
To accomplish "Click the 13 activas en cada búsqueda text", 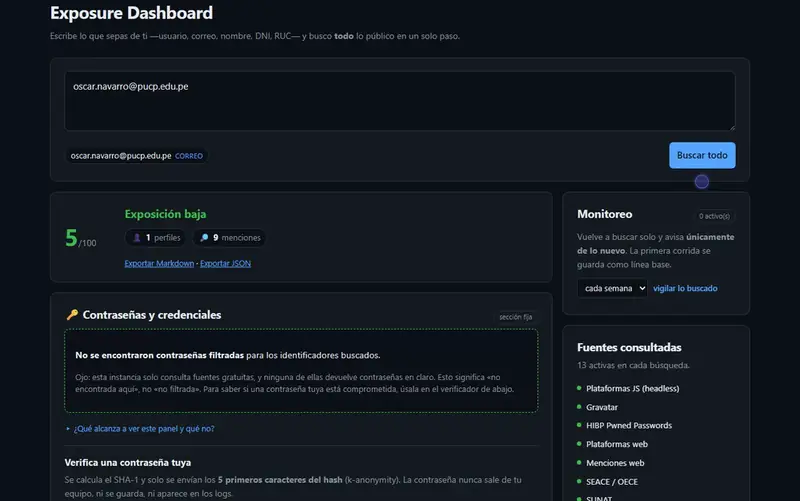I will 633,365.
